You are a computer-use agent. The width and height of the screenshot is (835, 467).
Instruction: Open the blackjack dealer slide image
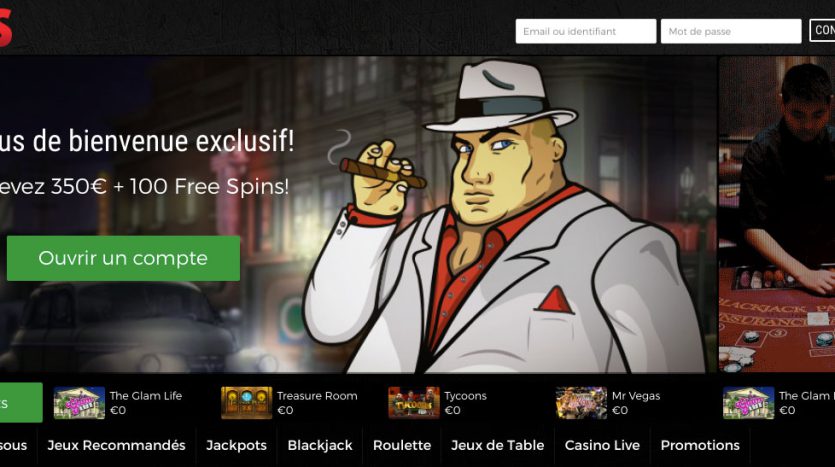tap(777, 214)
